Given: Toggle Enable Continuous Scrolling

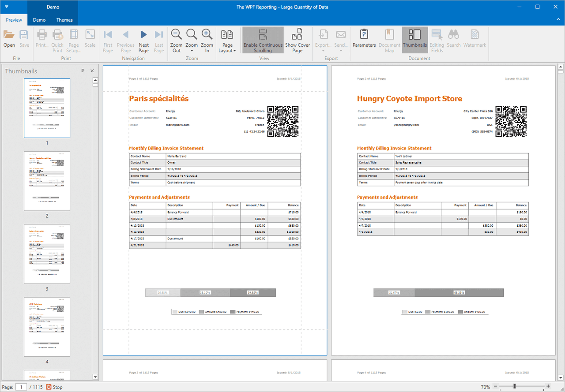Looking at the screenshot, I should coord(263,40).
